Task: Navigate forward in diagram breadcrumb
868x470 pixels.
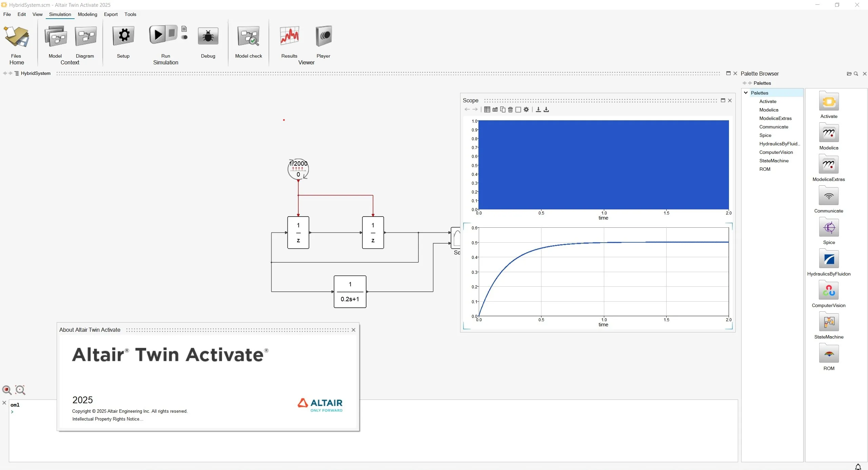Action: click(x=11, y=73)
